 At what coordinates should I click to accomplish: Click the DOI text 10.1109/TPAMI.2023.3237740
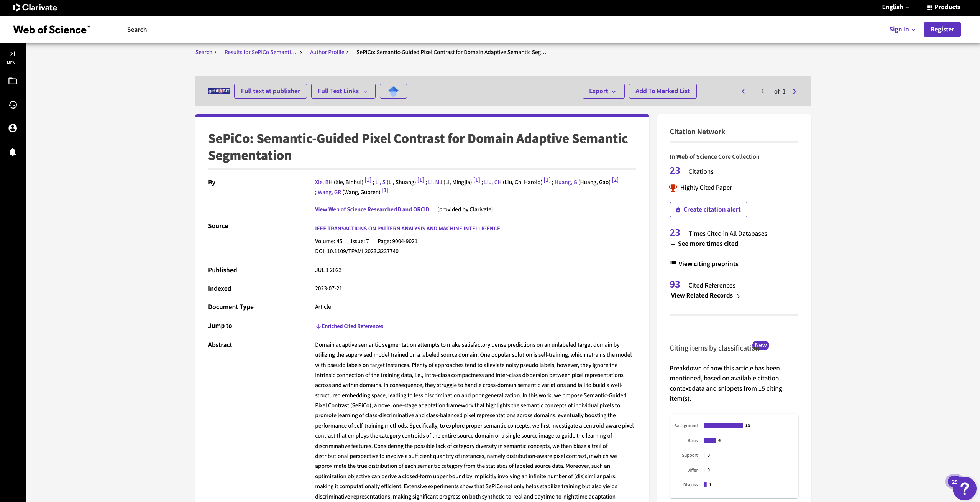(363, 251)
